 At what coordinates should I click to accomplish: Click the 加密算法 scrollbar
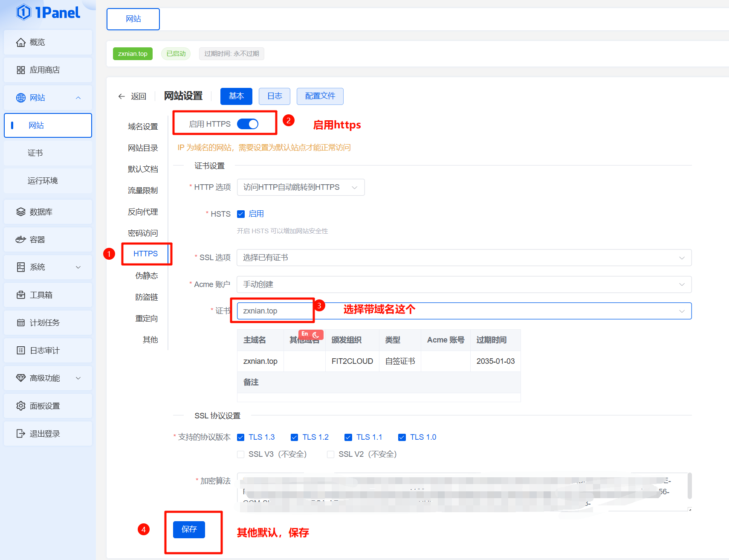689,485
